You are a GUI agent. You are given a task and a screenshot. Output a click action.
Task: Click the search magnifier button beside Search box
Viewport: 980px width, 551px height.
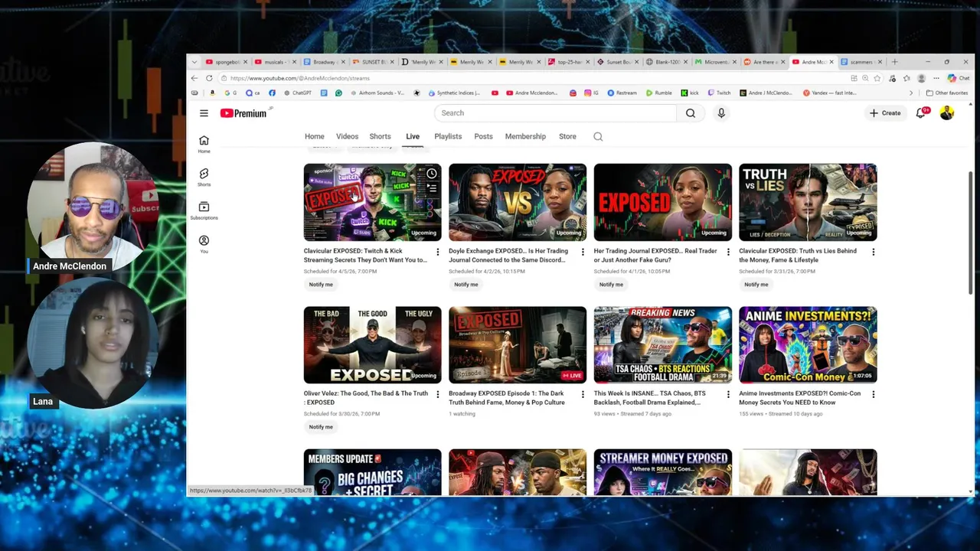pos(691,113)
